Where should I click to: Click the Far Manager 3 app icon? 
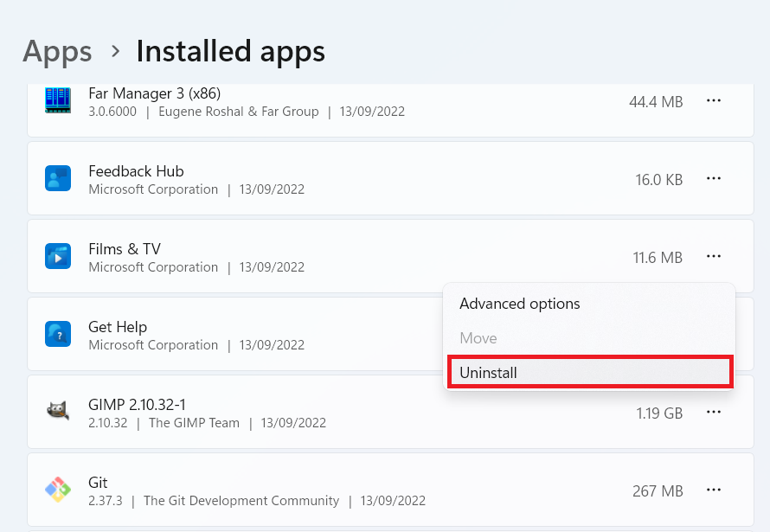(58, 101)
